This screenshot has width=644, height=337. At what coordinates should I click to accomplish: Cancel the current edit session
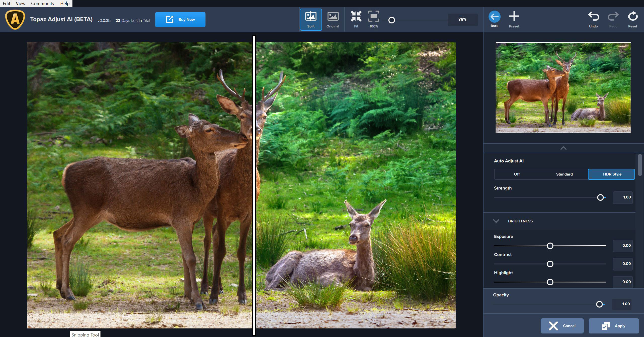coord(562,326)
